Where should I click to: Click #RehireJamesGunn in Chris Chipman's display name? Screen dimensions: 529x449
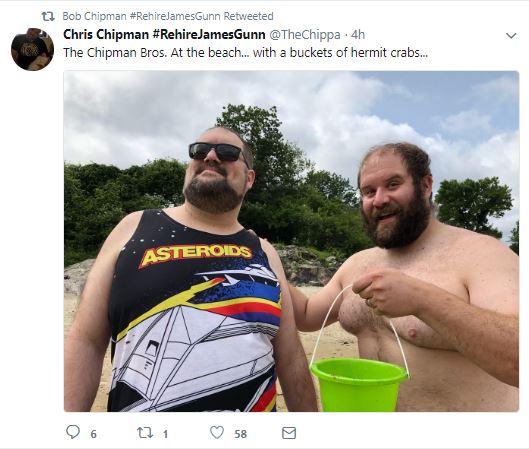(x=208, y=34)
